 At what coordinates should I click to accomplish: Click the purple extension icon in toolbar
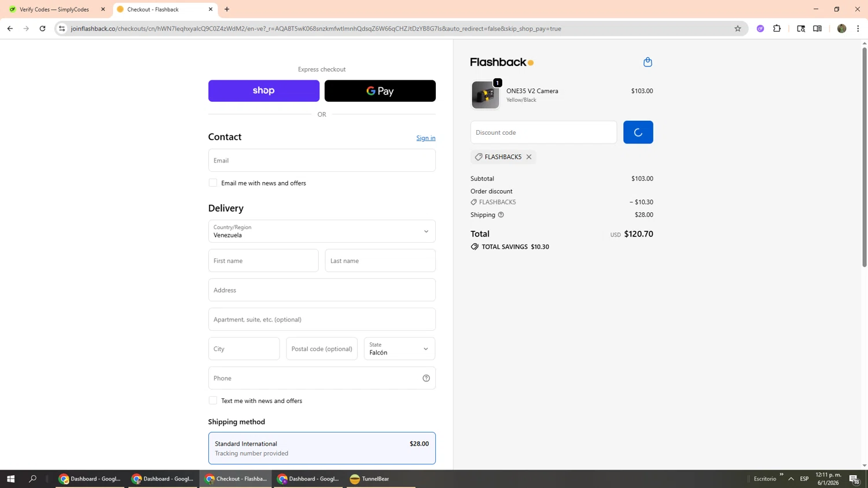coord(760,28)
